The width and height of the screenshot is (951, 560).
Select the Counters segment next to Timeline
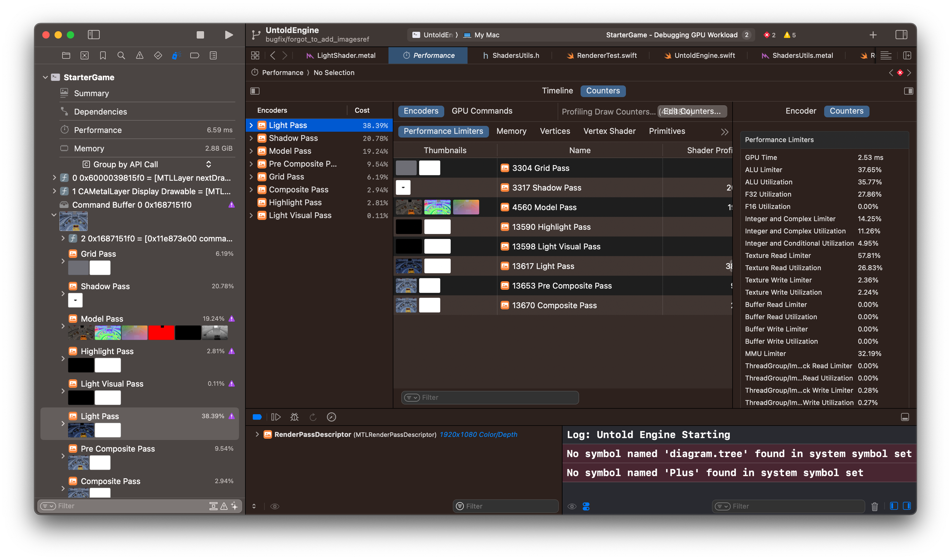point(603,91)
